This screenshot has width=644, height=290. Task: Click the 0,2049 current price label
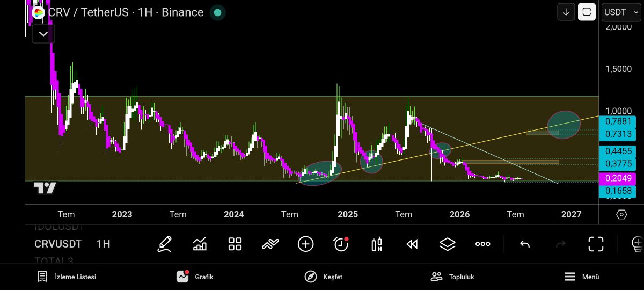coord(618,179)
